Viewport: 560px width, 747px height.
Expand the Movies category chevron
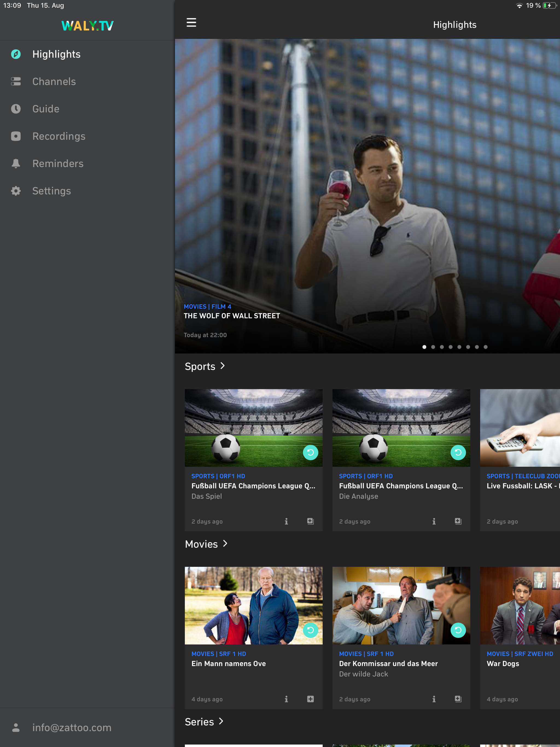(225, 543)
